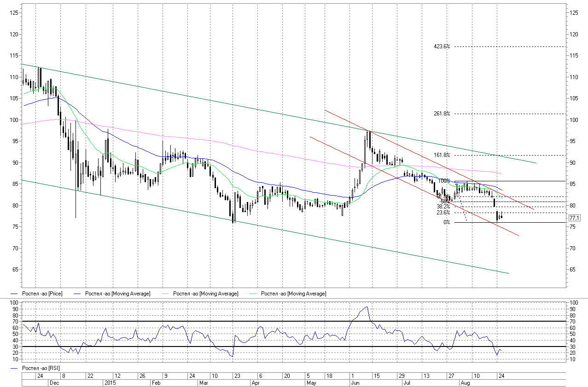Image resolution: width=588 pixels, height=387 pixels.
Task: Click the 161.8% Fibonacci level label
Action: 442,156
